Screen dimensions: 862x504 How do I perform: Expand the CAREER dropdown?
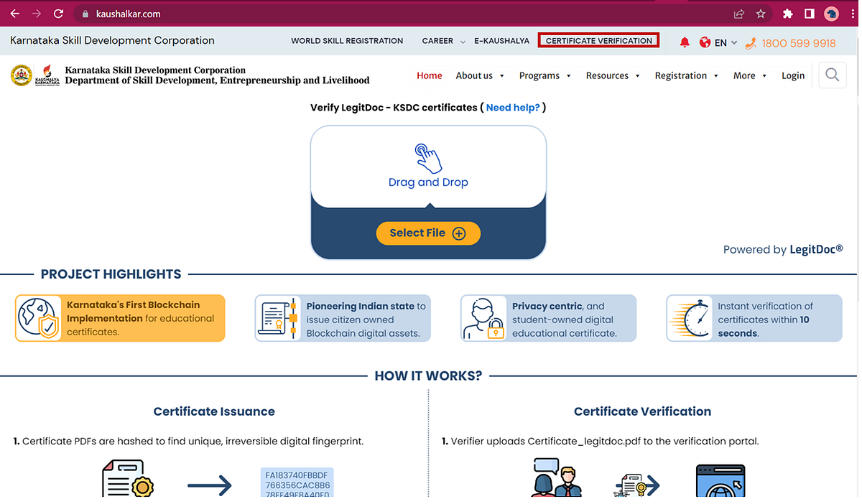click(x=440, y=41)
